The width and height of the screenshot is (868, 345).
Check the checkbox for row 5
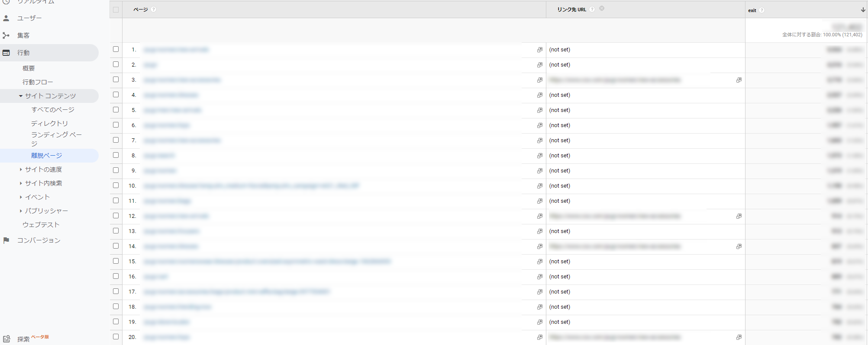click(116, 110)
